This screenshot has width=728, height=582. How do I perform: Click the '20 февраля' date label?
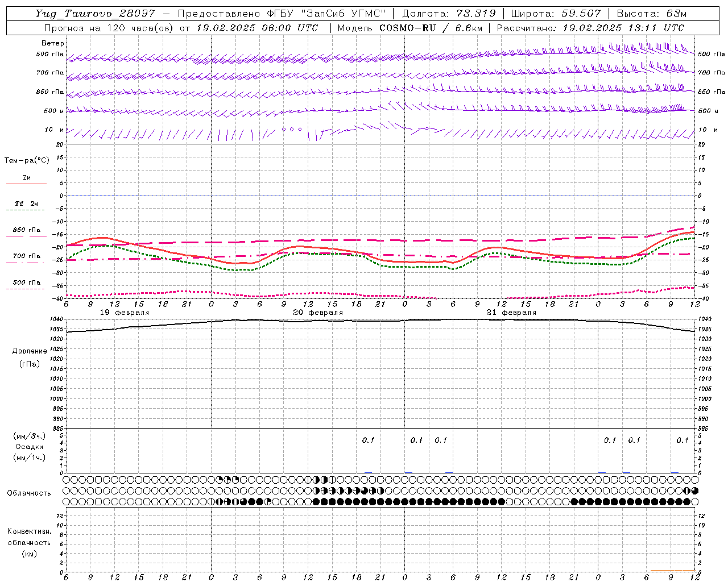[x=318, y=313]
